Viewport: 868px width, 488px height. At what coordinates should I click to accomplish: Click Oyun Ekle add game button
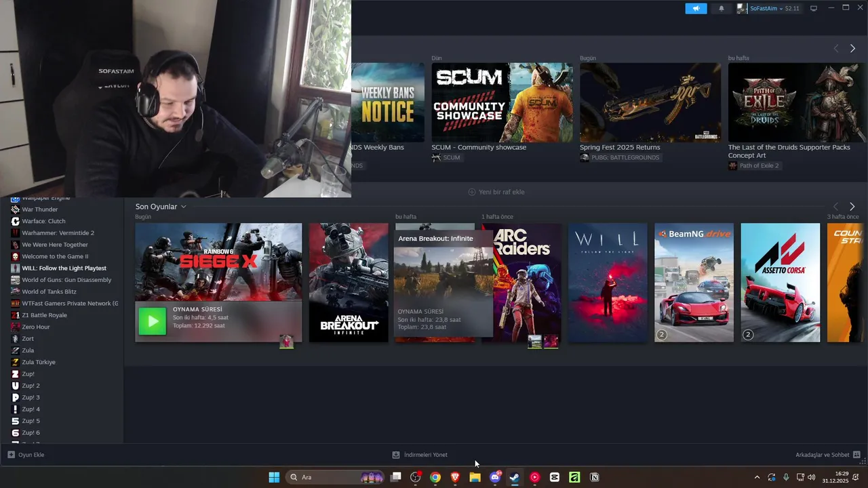click(x=26, y=455)
